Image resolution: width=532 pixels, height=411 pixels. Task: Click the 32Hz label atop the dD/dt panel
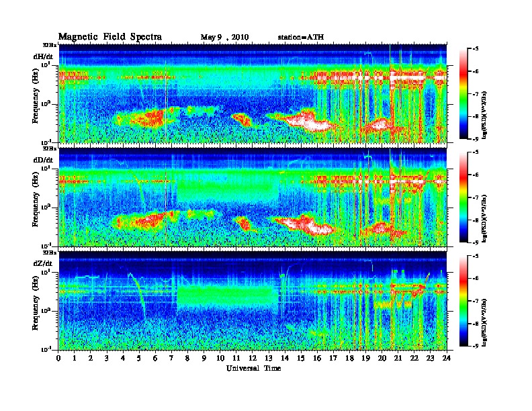(50, 148)
